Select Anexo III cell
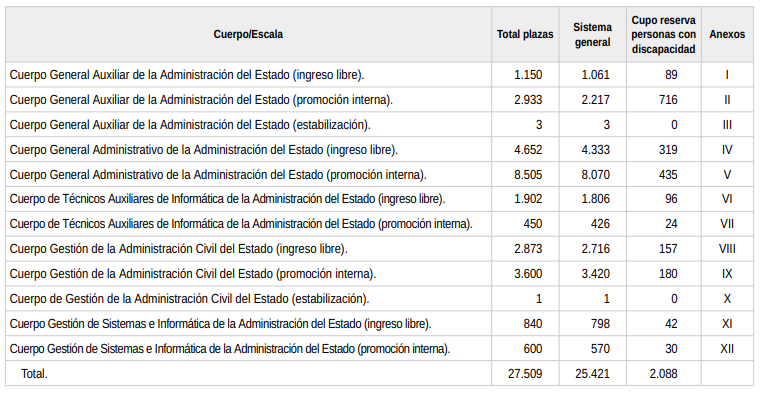This screenshot has height=393, width=760. coord(727,125)
